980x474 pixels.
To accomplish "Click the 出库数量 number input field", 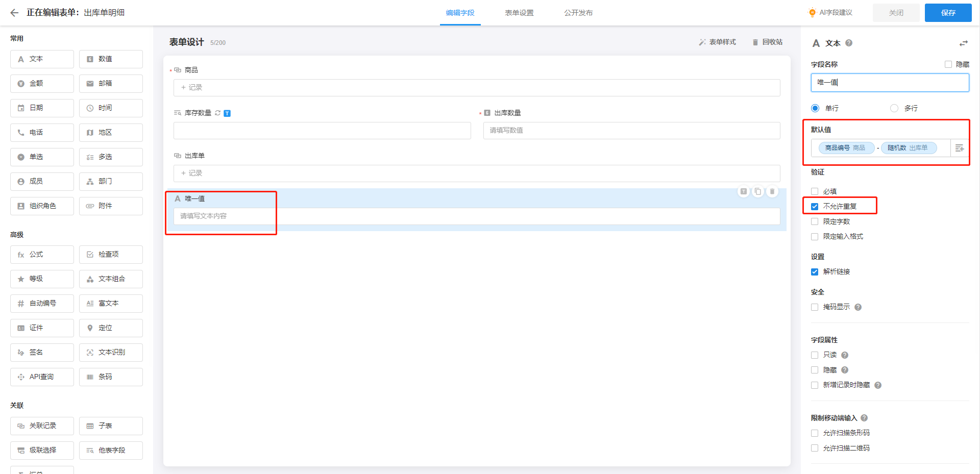I will click(x=631, y=131).
